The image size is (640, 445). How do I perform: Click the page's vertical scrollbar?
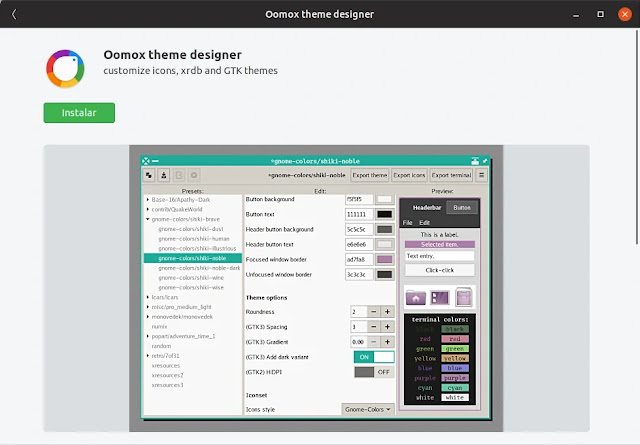pos(637,137)
